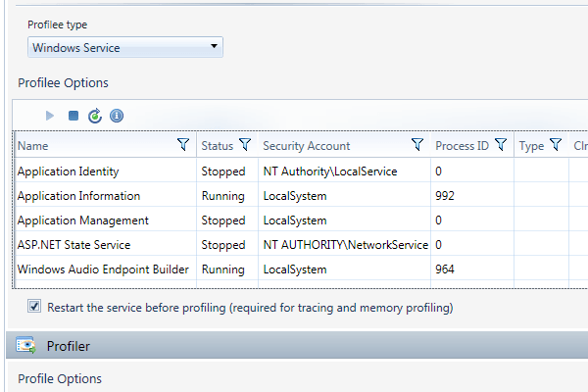588x392 pixels.
Task: Click the Stop service square icon
Action: (73, 116)
